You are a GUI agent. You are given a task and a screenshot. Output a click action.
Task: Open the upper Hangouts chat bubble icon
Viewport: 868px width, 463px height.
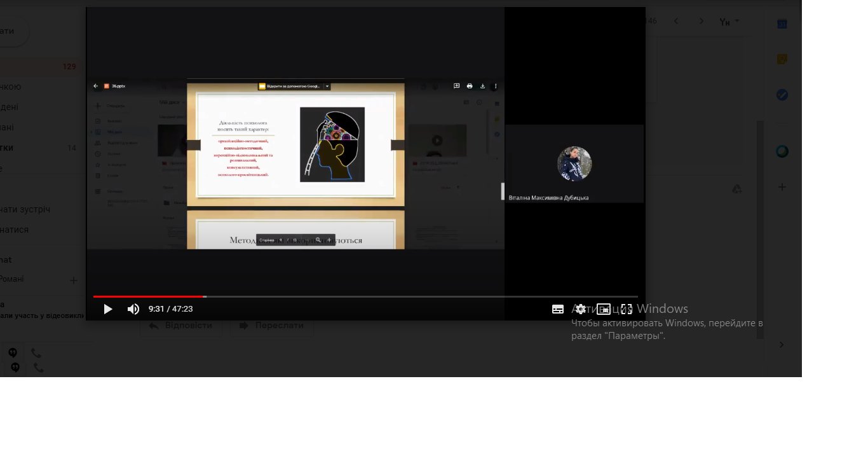pos(13,352)
